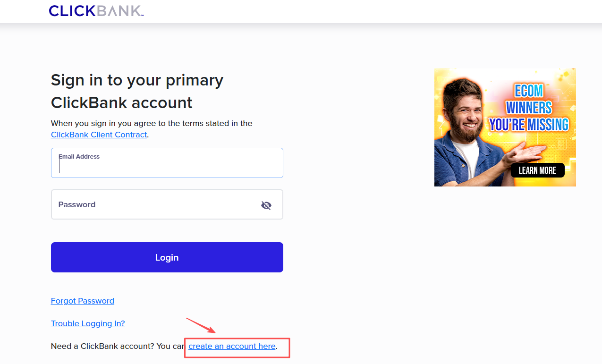Visit the account creation link highlighted in red
This screenshot has height=364, width=602.
(232, 346)
